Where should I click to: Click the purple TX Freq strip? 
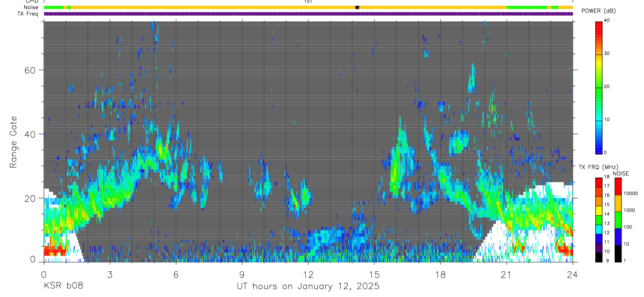308,14
